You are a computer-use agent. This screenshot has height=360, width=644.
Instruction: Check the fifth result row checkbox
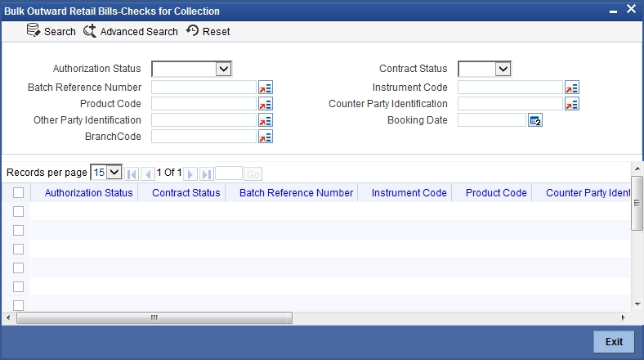(x=19, y=287)
